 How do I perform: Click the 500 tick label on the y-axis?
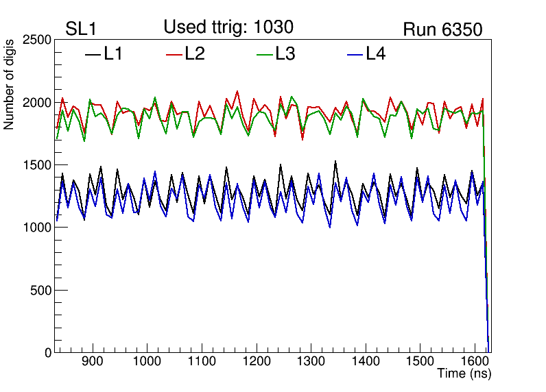click(43, 291)
